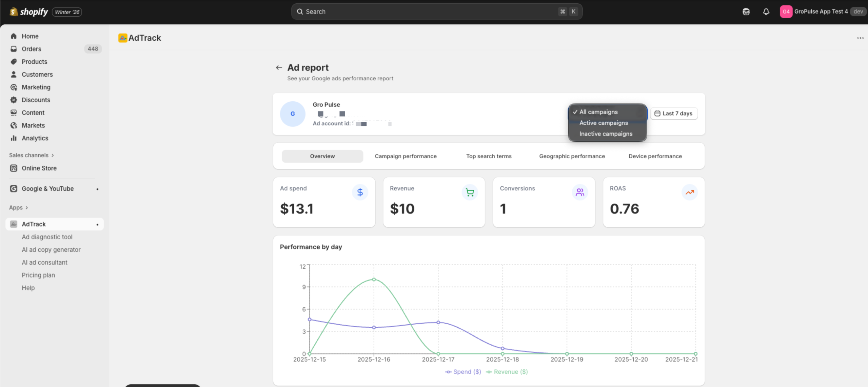
Task: Open the three-dot menu beside AdTrack header
Action: (x=860, y=38)
